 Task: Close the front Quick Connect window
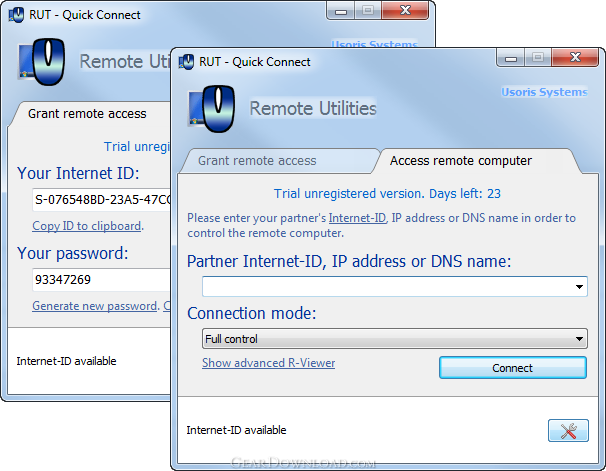(575, 58)
